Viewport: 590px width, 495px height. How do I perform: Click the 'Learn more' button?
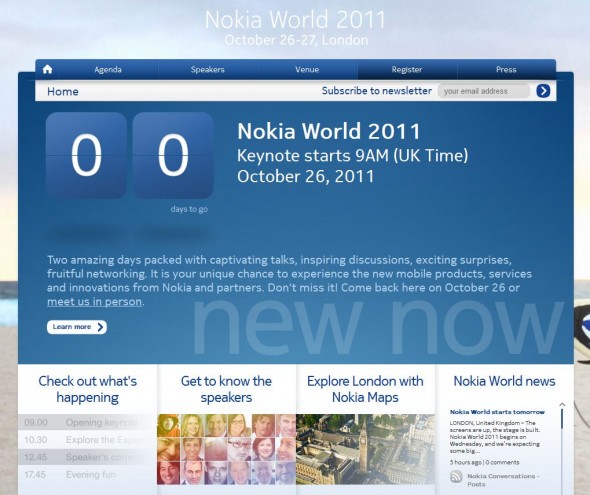tap(77, 327)
